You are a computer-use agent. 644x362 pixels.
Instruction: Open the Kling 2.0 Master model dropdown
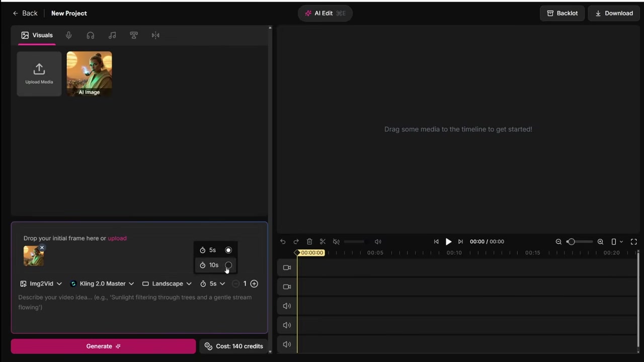pos(102,284)
